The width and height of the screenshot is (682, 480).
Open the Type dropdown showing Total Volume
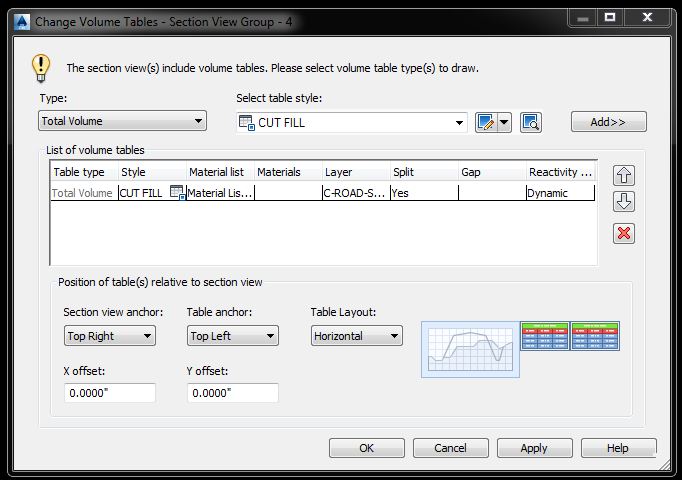[x=122, y=121]
